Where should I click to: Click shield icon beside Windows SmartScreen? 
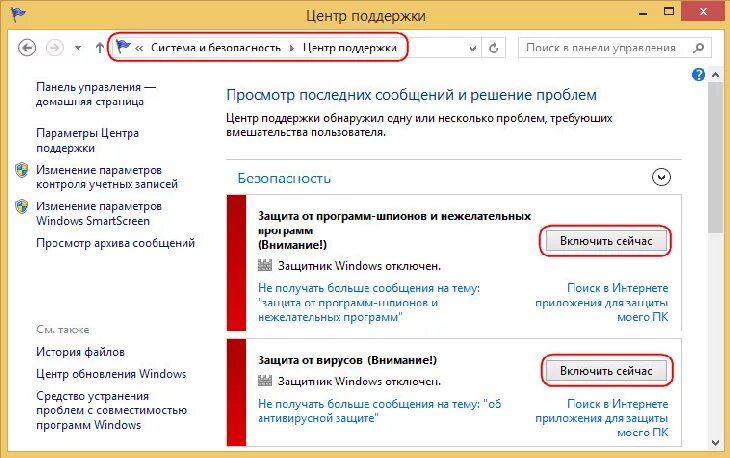click(21, 206)
